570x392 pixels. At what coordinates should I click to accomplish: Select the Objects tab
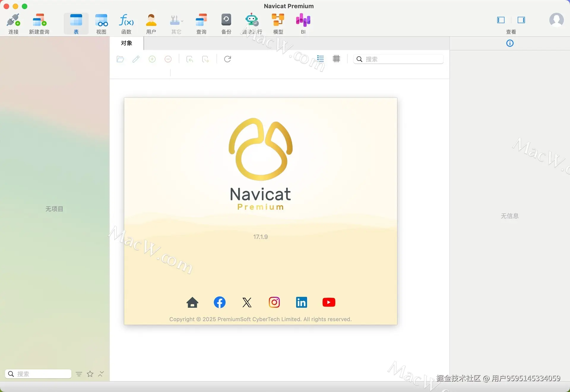(x=126, y=43)
